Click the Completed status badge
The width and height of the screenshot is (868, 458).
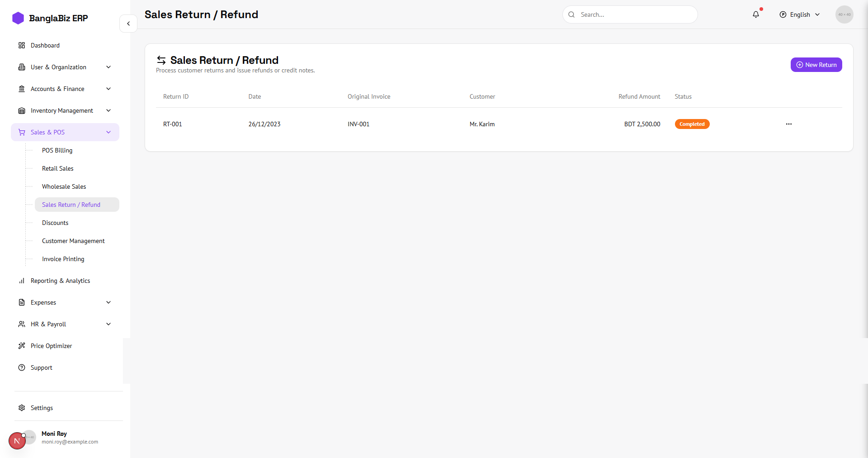[x=692, y=124]
